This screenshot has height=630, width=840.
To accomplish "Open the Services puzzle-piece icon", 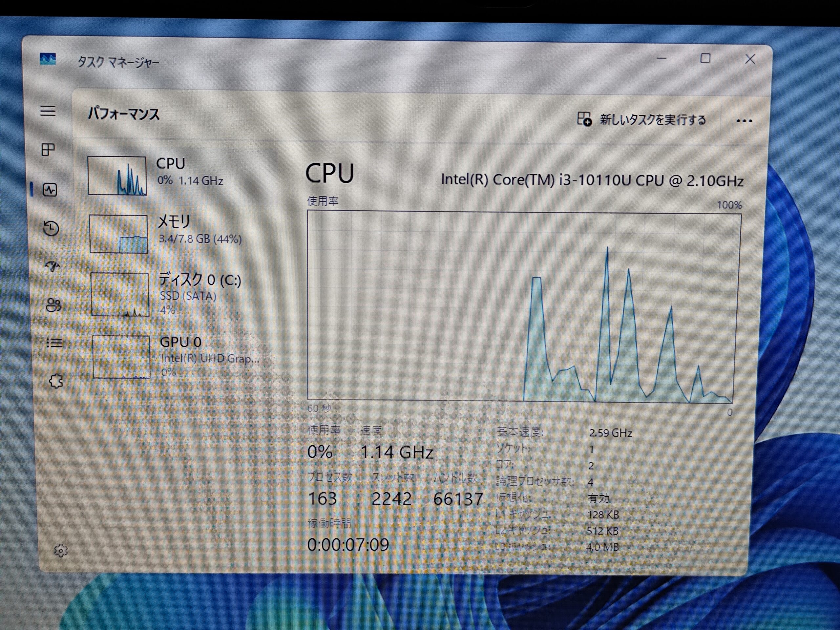I will pos(56,381).
